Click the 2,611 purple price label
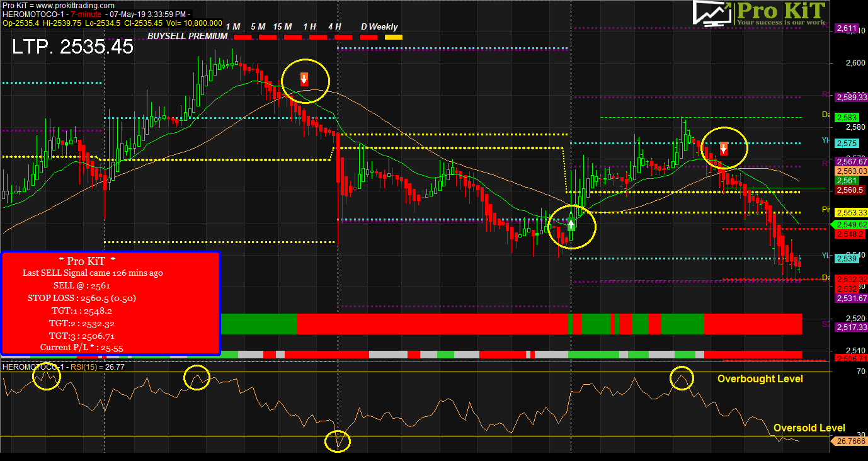This screenshot has height=461, width=868. [x=846, y=28]
